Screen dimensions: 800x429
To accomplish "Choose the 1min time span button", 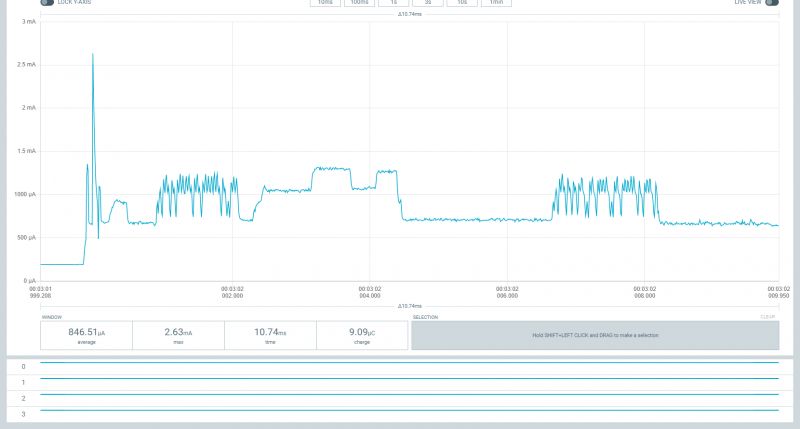I will [496, 3].
